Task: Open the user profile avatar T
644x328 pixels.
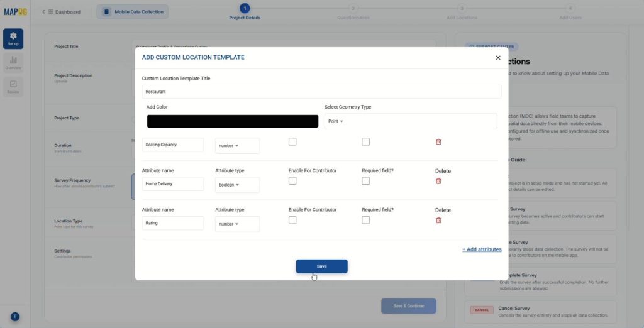Action: click(15, 317)
